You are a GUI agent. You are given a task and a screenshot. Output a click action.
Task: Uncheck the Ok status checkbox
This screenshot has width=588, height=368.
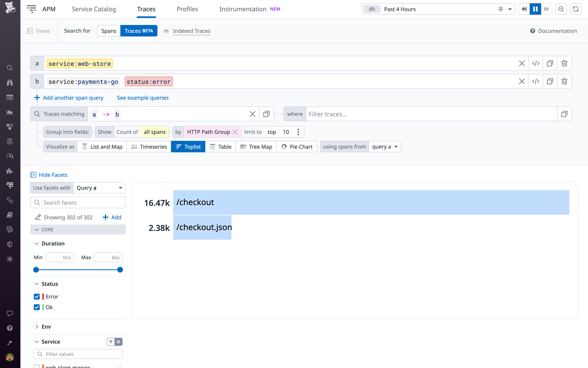(x=37, y=307)
